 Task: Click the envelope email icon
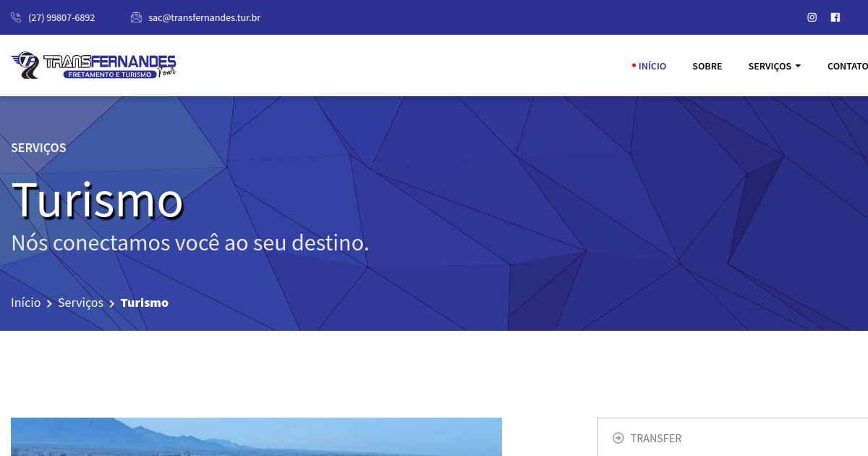click(136, 17)
